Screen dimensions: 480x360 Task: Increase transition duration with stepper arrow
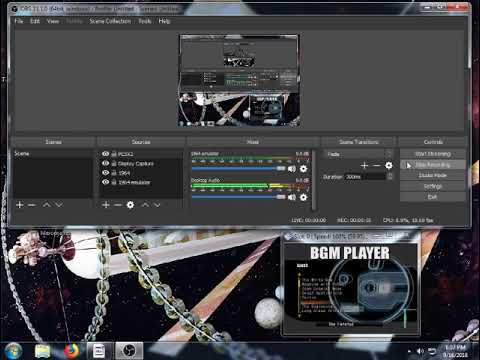390,175
